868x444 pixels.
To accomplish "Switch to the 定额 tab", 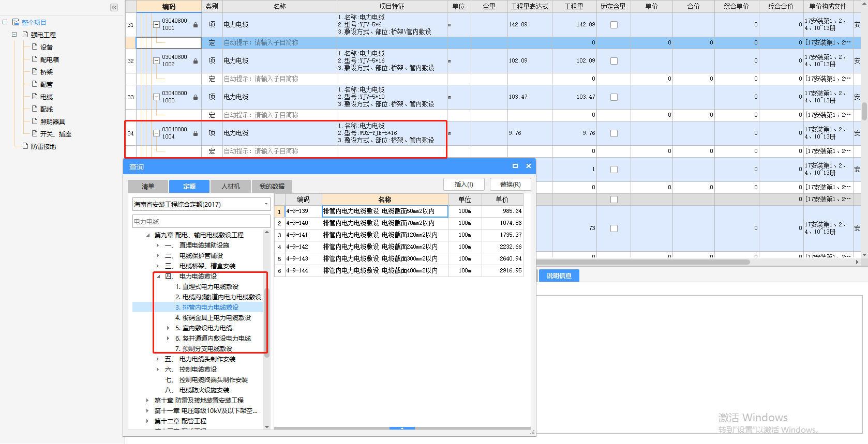I will [x=189, y=186].
